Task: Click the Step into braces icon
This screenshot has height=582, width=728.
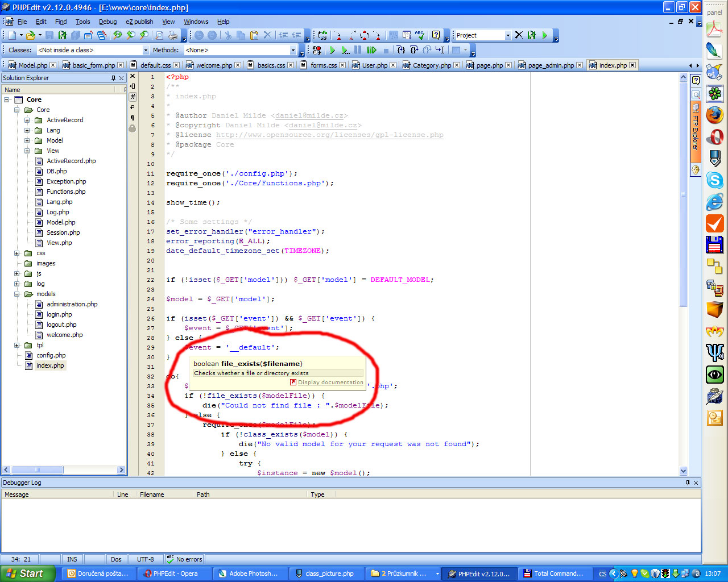Action: click(x=400, y=50)
